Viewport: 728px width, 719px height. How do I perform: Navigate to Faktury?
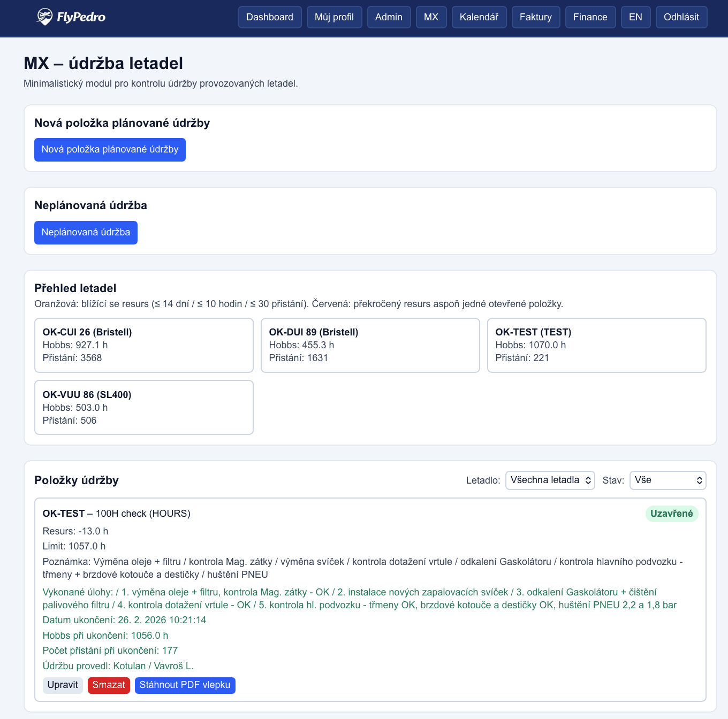pos(535,17)
